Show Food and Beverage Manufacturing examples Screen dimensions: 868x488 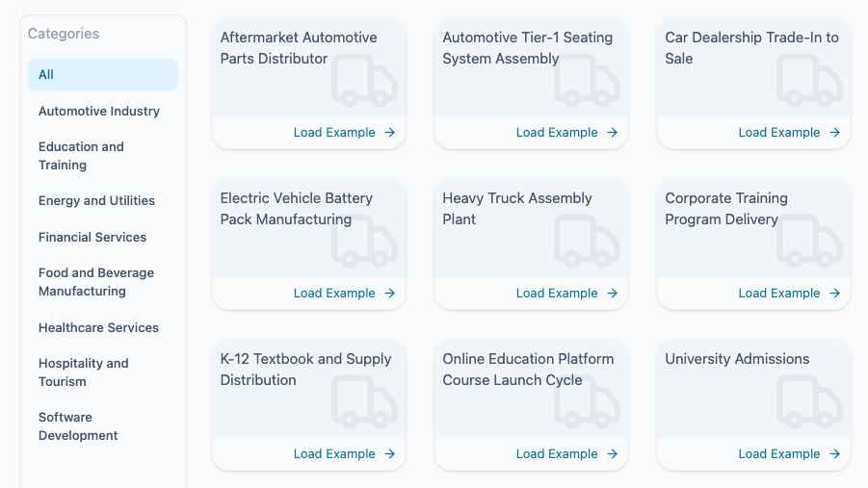pyautogui.click(x=96, y=282)
